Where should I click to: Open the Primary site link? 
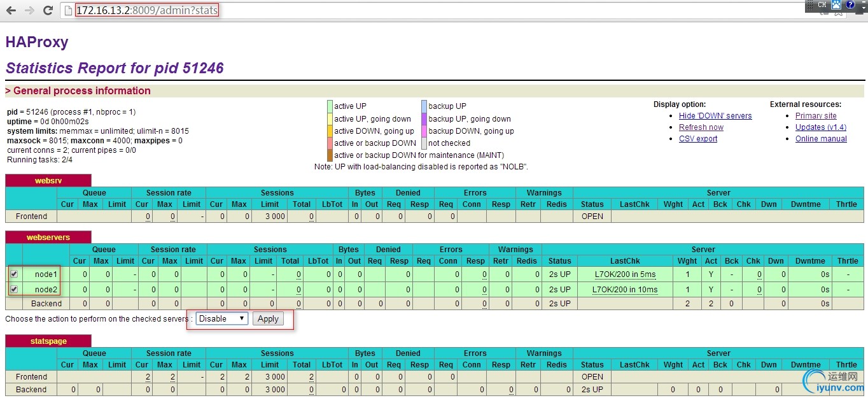coord(816,116)
